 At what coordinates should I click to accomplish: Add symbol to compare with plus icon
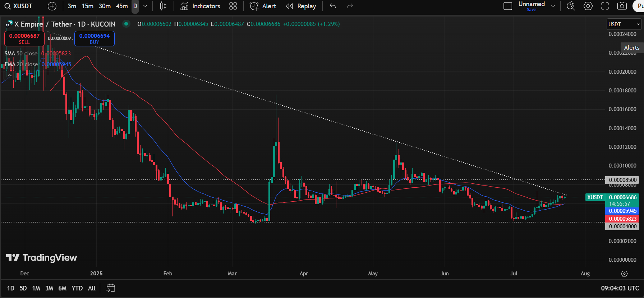point(52,6)
